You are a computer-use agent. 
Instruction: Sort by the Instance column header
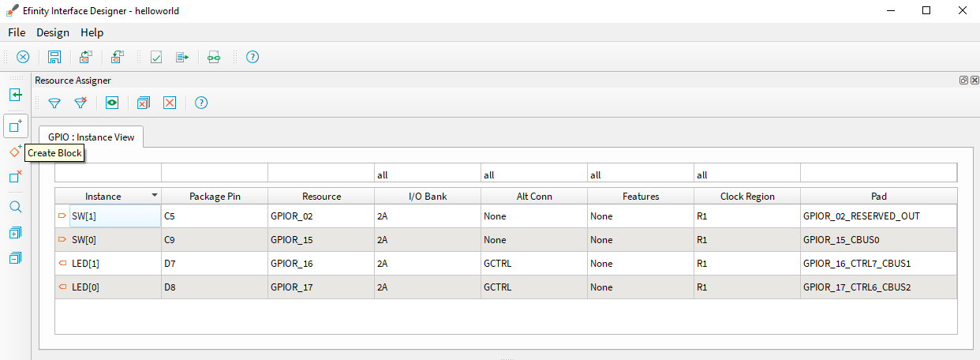tap(108, 196)
